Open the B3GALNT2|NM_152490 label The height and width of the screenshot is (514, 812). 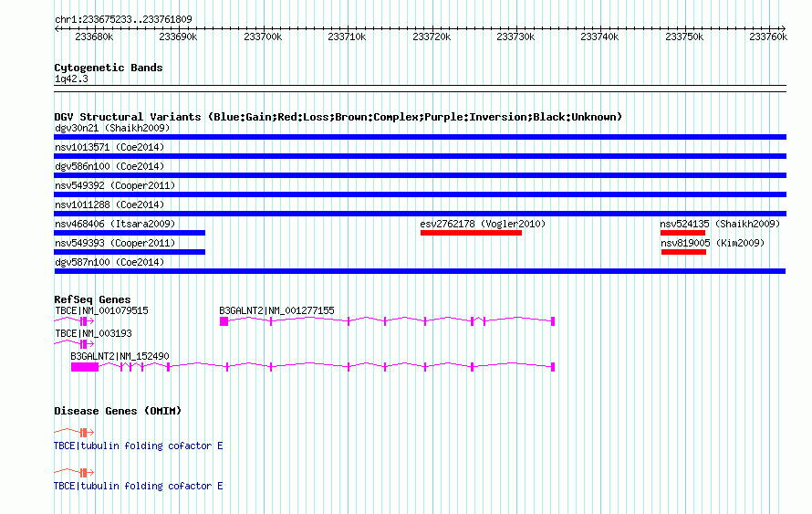pos(120,356)
